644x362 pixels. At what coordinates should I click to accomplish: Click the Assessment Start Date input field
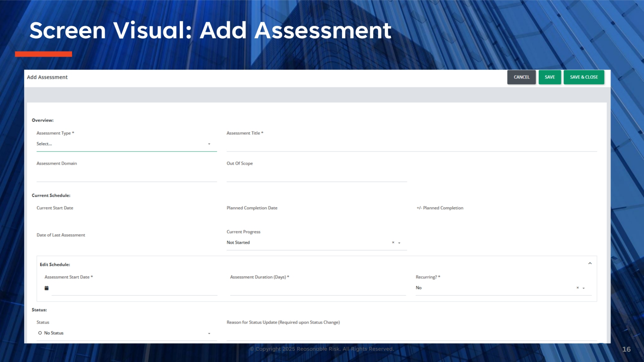[134, 289]
